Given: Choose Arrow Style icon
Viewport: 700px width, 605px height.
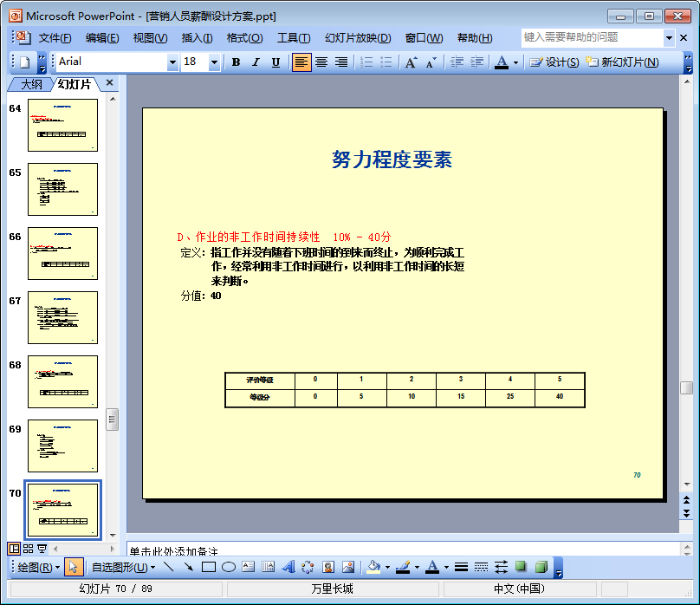Looking at the screenshot, I should [x=502, y=568].
